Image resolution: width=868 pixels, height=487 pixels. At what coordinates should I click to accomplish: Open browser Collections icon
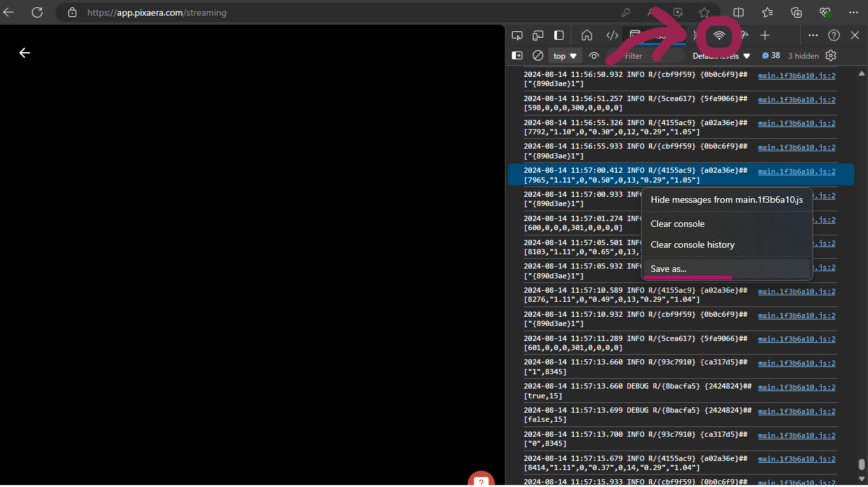(796, 12)
